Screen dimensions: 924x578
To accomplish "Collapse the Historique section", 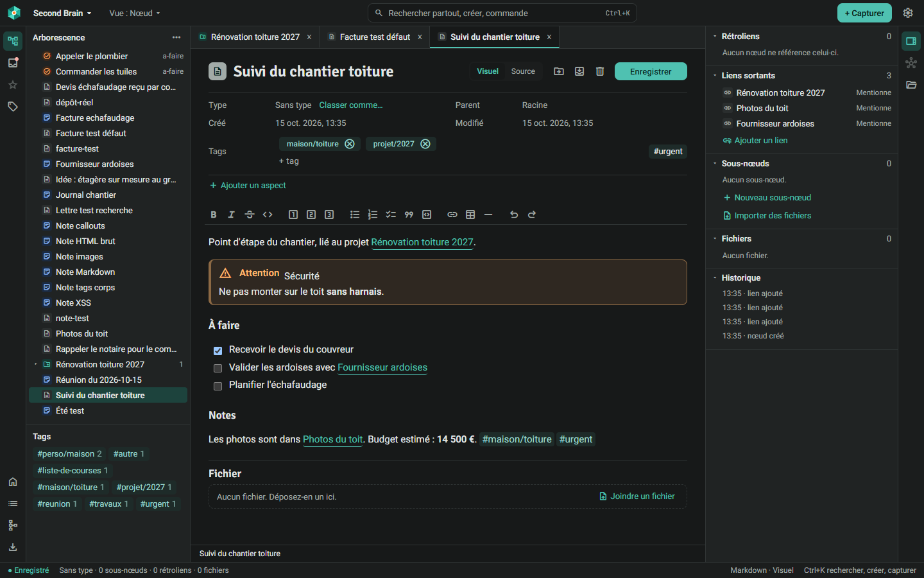I will [x=715, y=277].
